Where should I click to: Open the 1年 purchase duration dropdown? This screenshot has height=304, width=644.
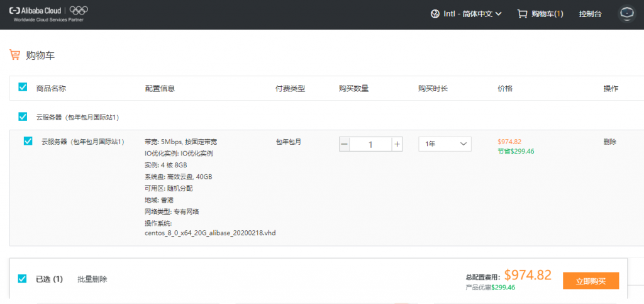coord(445,144)
